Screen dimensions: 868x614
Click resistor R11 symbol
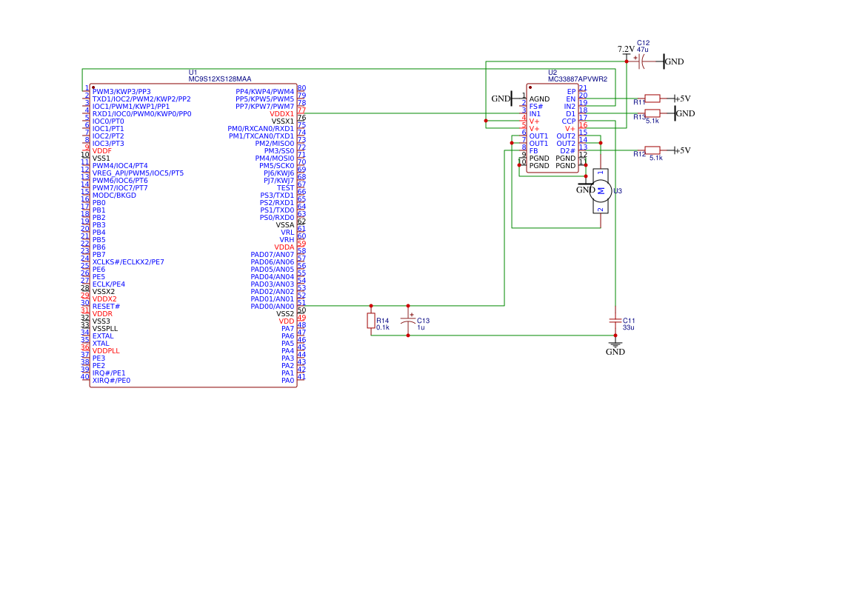(652, 99)
